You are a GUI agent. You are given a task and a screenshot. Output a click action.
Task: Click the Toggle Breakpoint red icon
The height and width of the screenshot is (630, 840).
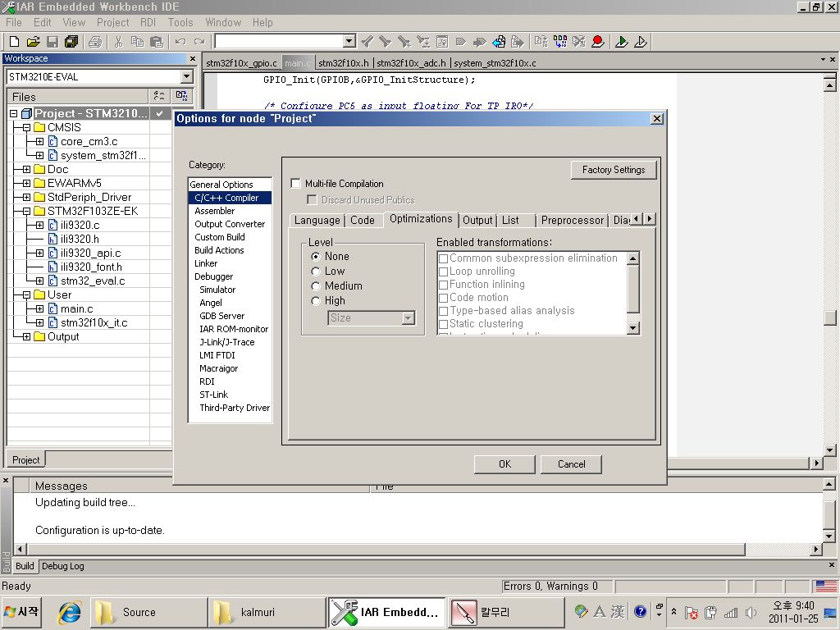(x=598, y=41)
